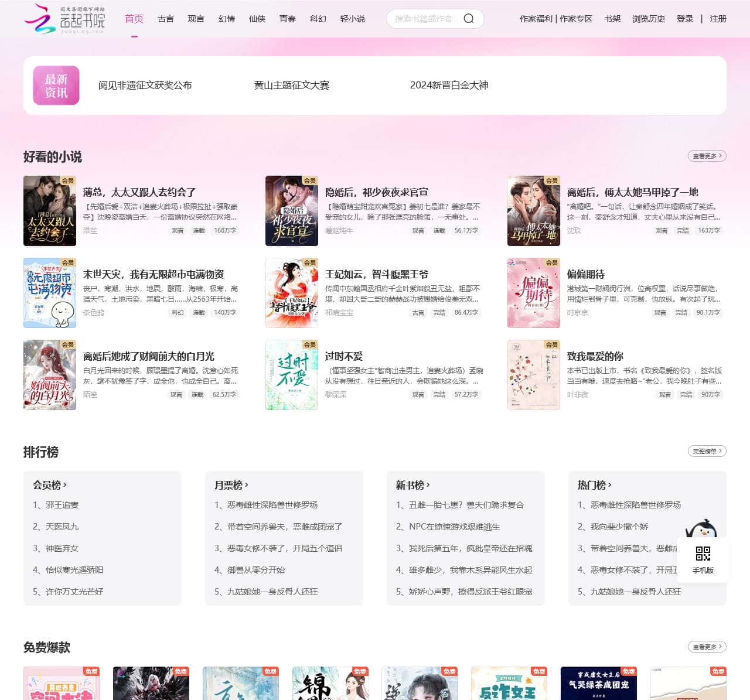Open the 热门榜 full ranking
This screenshot has width=750, height=700.
[x=595, y=485]
